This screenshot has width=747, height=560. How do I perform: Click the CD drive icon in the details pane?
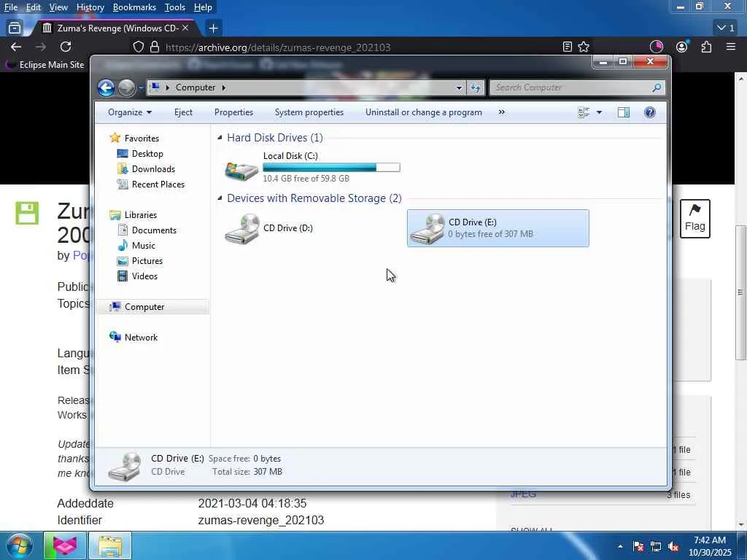point(125,466)
